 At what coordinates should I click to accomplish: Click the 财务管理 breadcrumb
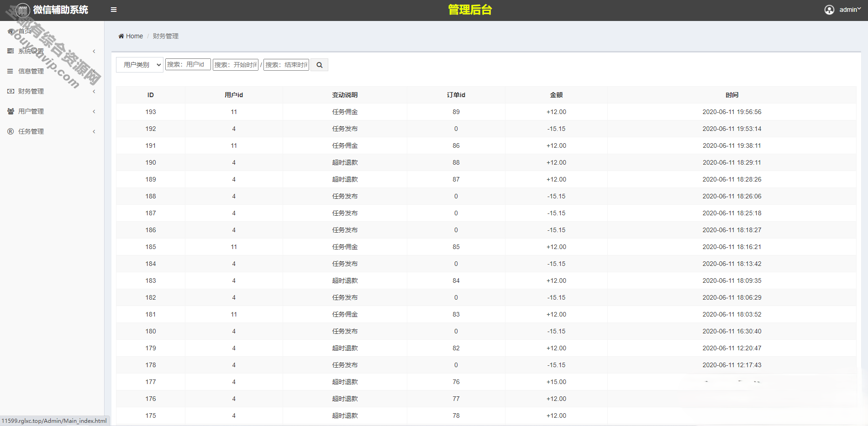(x=166, y=36)
